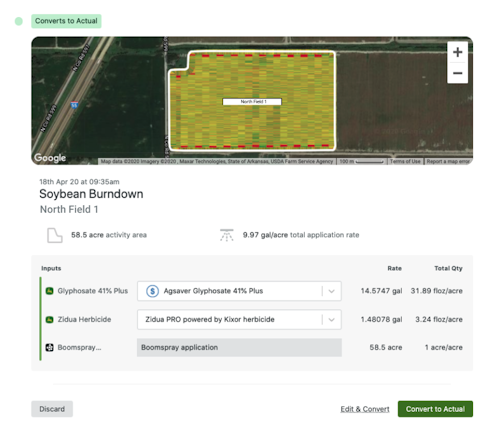Click the Zidua Herbicide label
The width and height of the screenshot is (500, 439).
click(84, 320)
